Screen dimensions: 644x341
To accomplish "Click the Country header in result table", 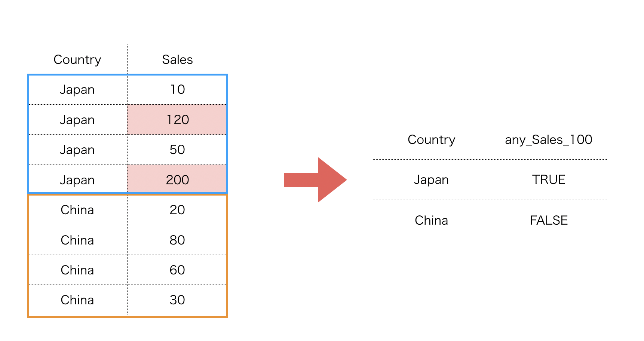I will point(431,140).
